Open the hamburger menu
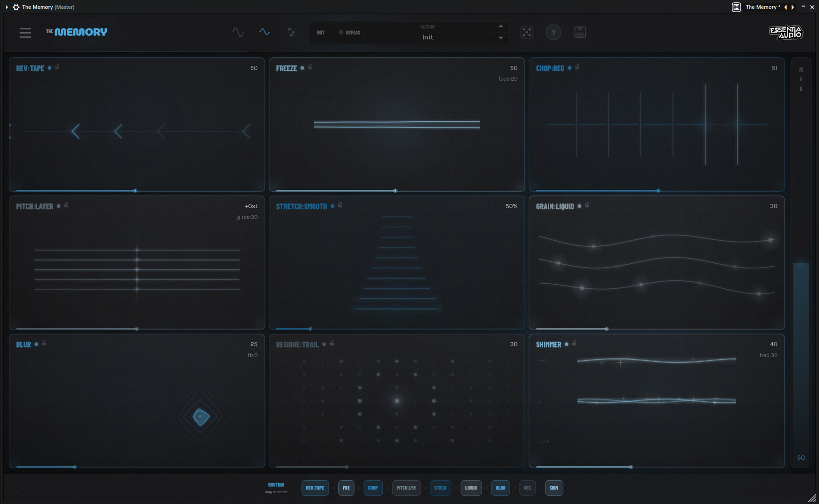Image resolution: width=819 pixels, height=504 pixels. pos(25,32)
